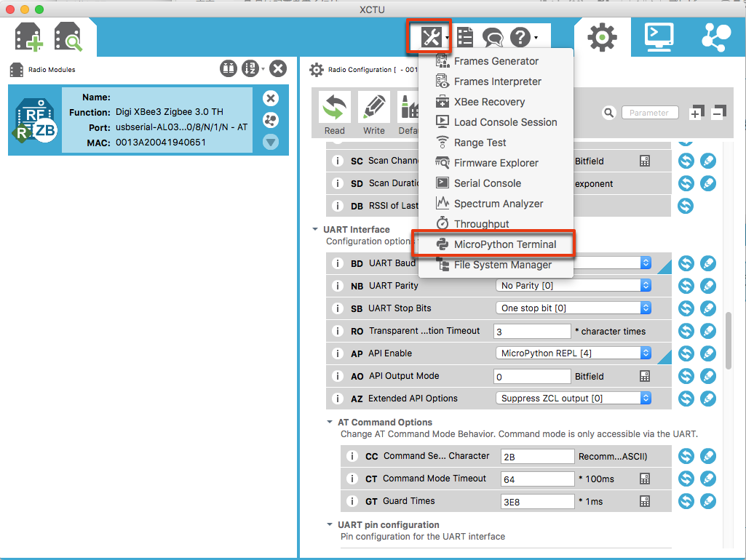Click the frames list toolbar icon

click(465, 37)
